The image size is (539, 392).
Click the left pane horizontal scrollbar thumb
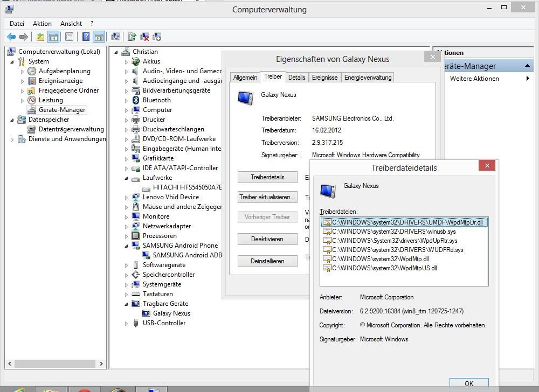point(55,363)
